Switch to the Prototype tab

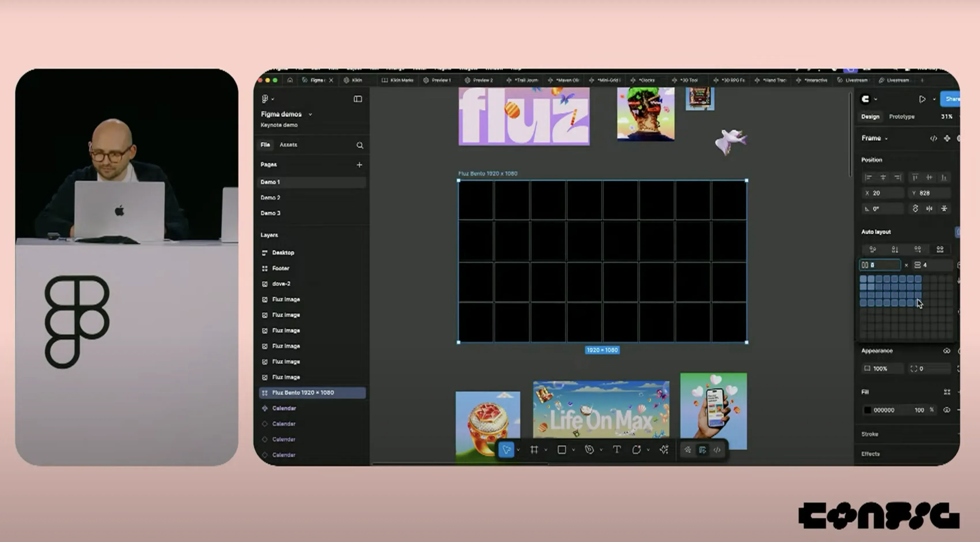902,117
